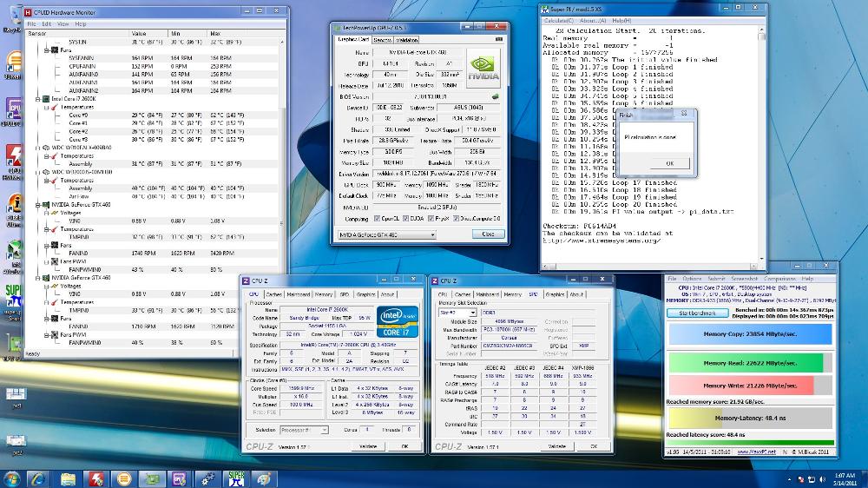Click the GPU-Z screenshot camera icon

(x=499, y=39)
